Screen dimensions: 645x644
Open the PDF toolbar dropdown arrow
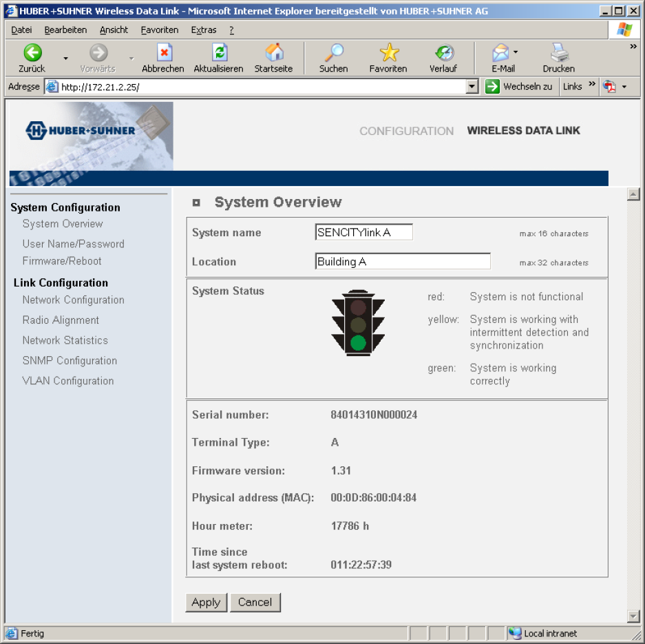click(624, 87)
